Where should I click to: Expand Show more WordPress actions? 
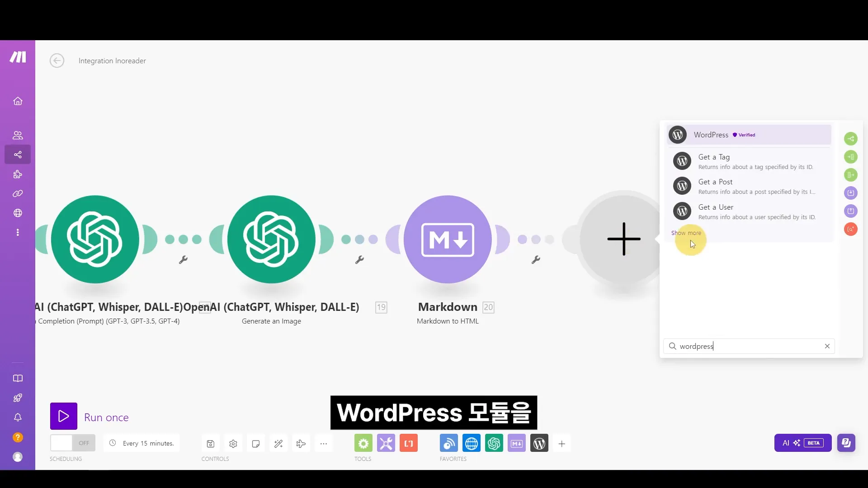coord(686,232)
